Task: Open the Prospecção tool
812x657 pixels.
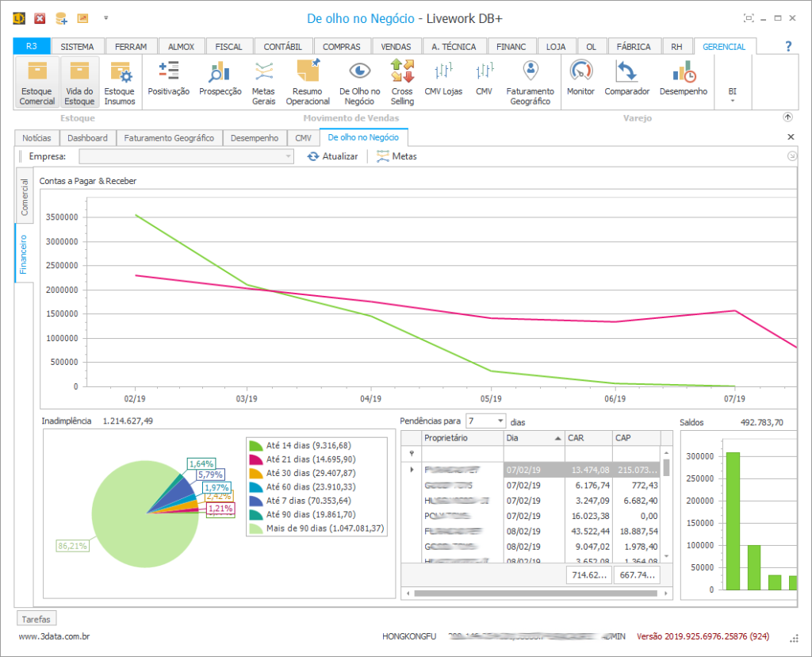Action: tap(220, 79)
